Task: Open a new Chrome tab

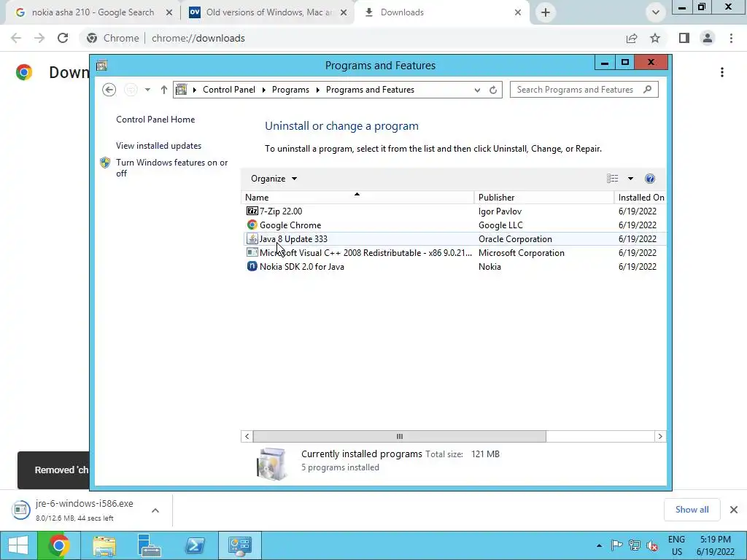Action: pos(546,12)
